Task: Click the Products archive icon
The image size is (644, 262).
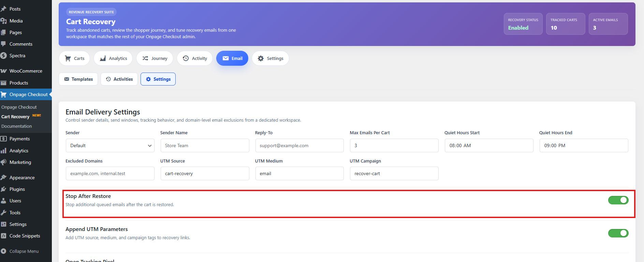Action: click(3, 83)
